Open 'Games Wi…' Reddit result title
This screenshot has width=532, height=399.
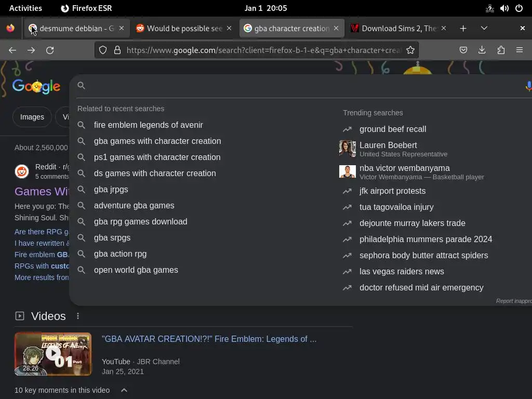click(42, 191)
